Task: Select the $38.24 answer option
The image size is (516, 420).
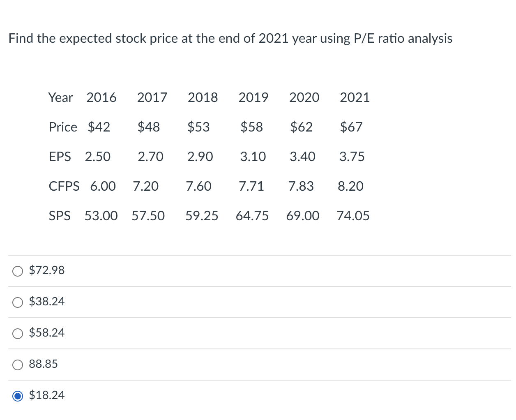Action: click(18, 302)
